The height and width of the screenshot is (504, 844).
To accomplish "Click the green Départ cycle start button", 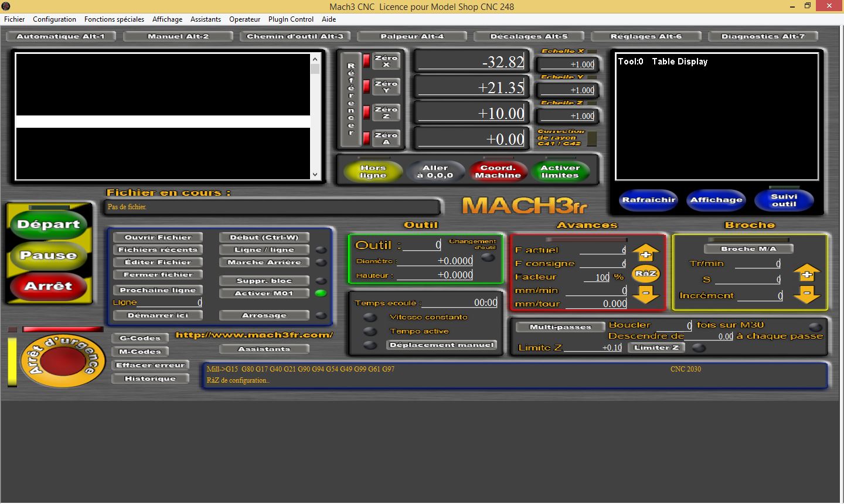I will (x=49, y=224).
